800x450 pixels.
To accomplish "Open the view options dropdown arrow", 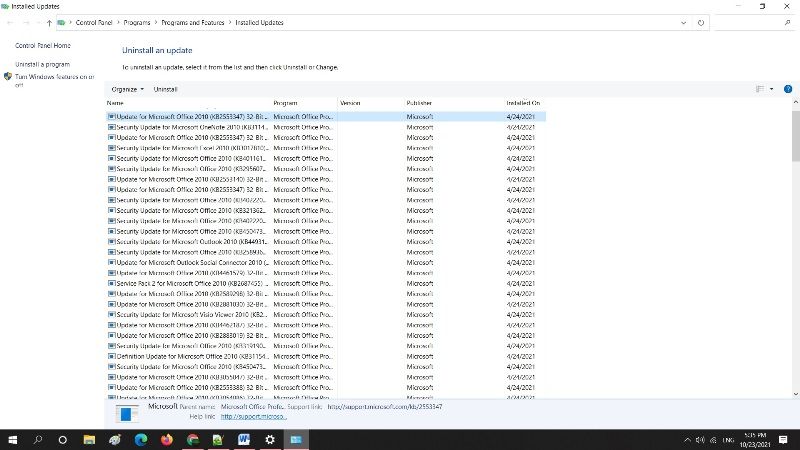I will click(x=771, y=89).
